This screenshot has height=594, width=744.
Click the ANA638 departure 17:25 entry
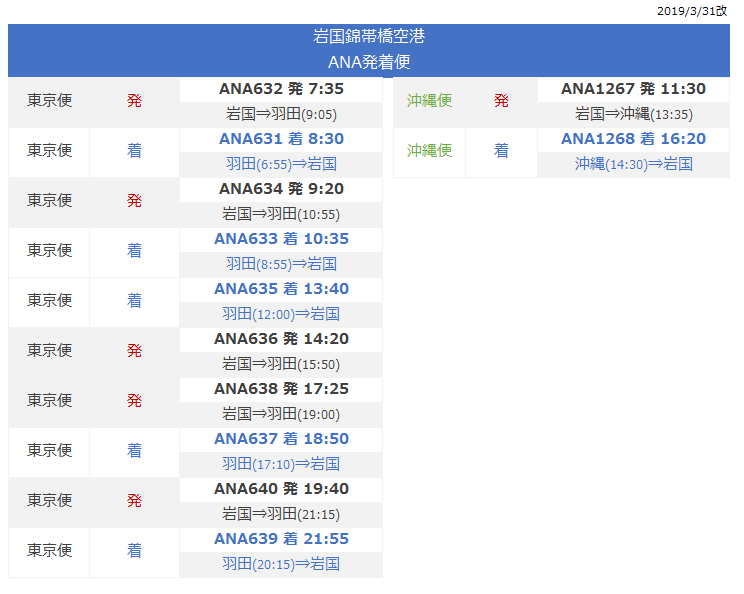280,389
